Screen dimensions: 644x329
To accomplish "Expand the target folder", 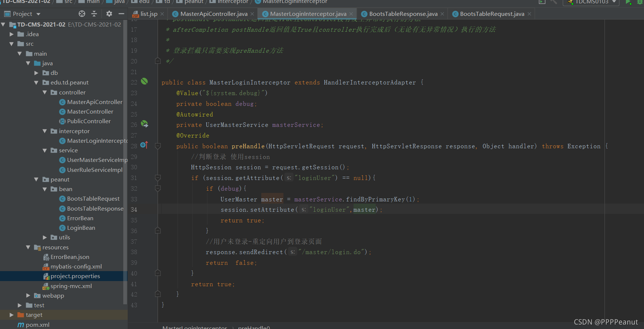I will [11, 315].
